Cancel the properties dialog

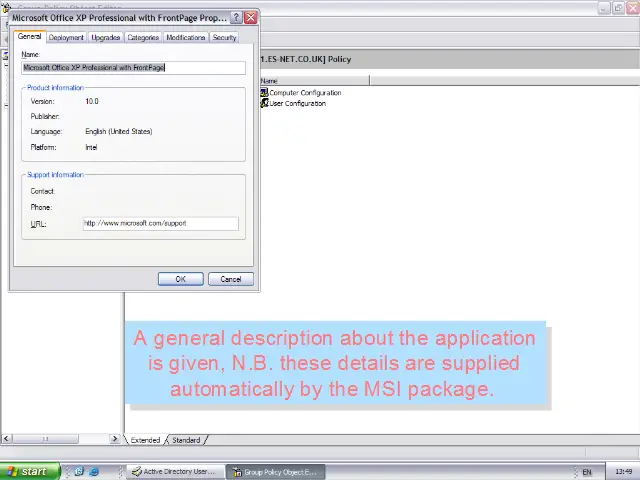coord(231,279)
